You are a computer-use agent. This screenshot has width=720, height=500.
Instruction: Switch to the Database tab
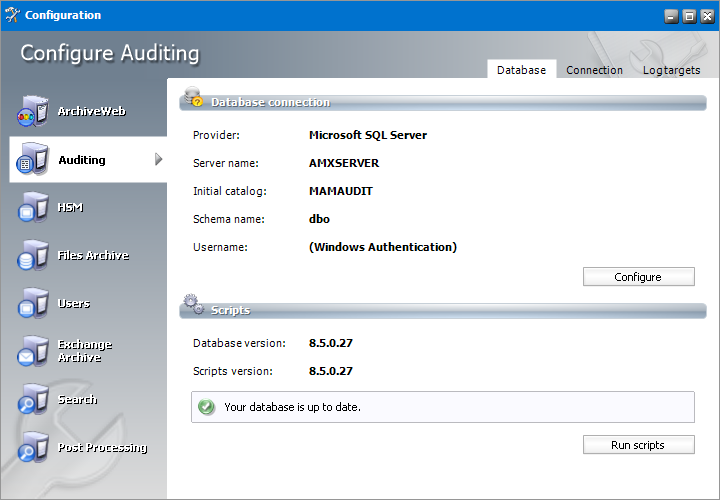(x=521, y=70)
